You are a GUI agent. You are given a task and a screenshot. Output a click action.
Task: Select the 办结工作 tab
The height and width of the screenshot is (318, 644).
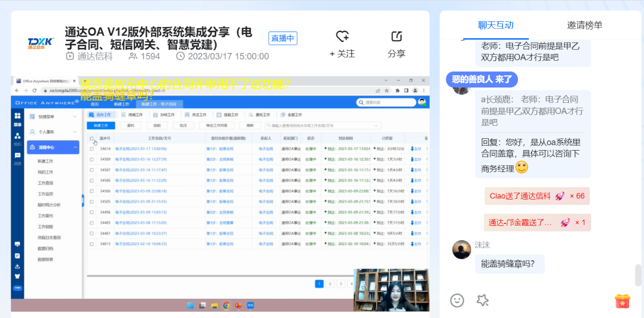click(x=163, y=115)
